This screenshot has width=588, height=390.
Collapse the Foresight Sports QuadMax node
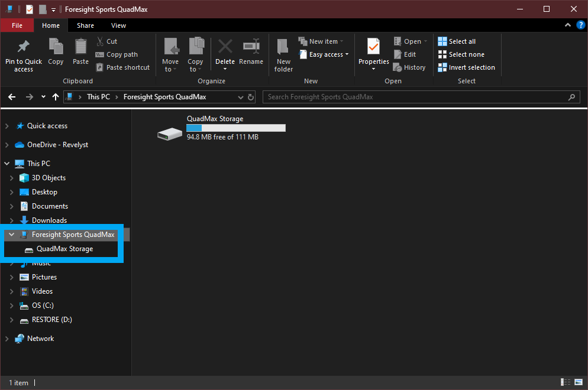[x=11, y=235]
